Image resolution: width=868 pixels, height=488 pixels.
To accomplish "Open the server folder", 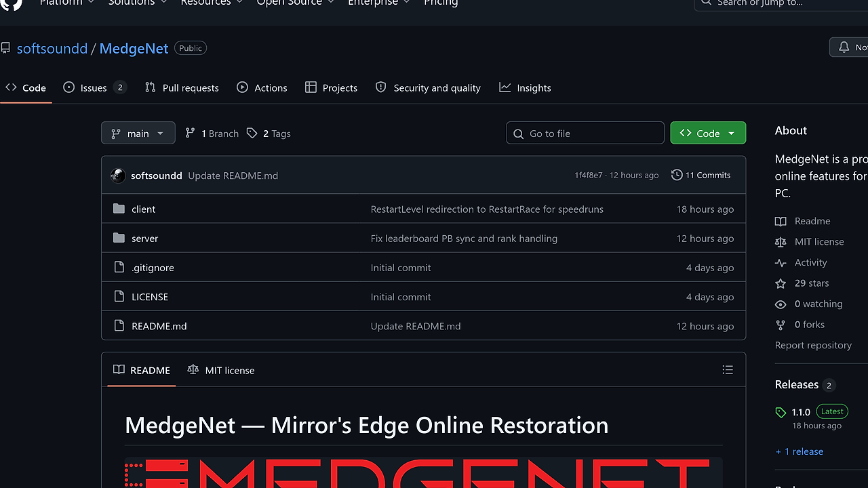I will pos(145,238).
